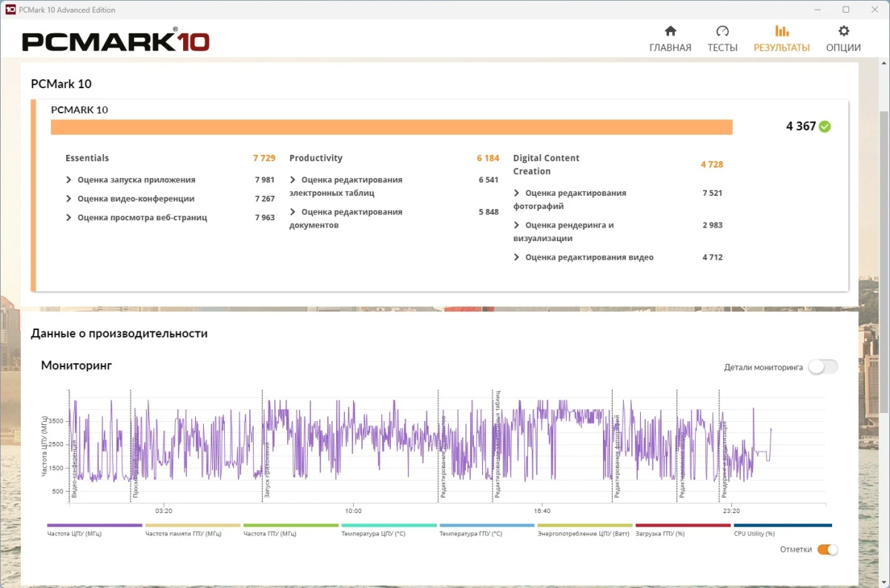890x588 pixels.
Task: Expand Оценка редактирования электронных таблиц
Action: click(x=293, y=179)
